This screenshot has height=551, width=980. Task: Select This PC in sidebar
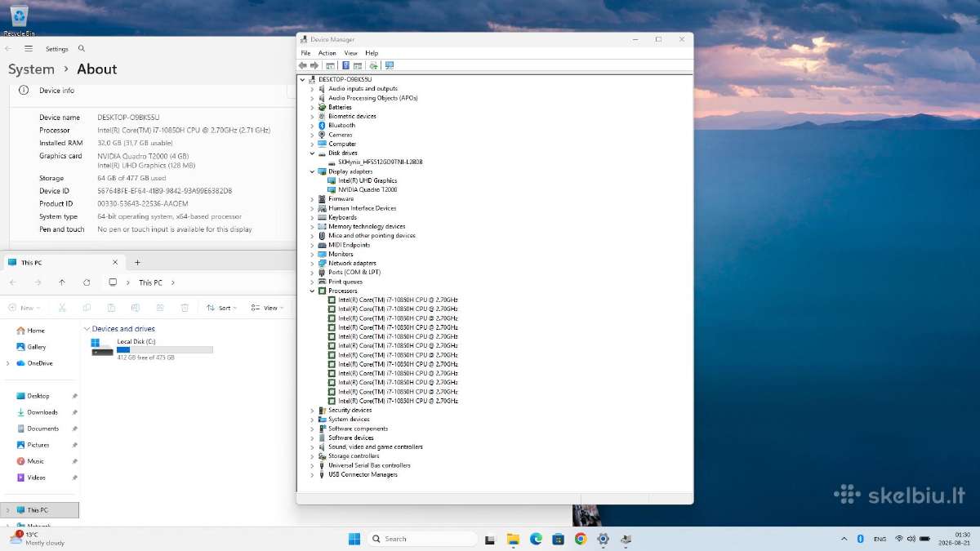[x=40, y=510]
